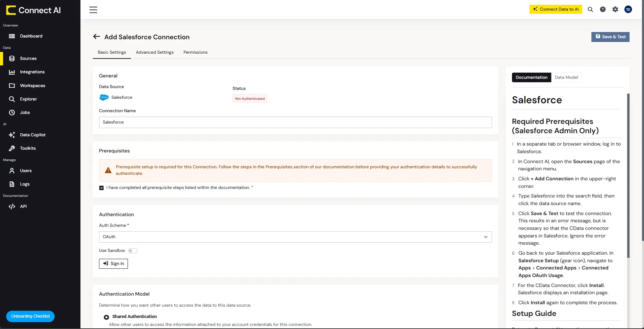Open the help question mark icon
644x329 pixels.
pos(603,10)
